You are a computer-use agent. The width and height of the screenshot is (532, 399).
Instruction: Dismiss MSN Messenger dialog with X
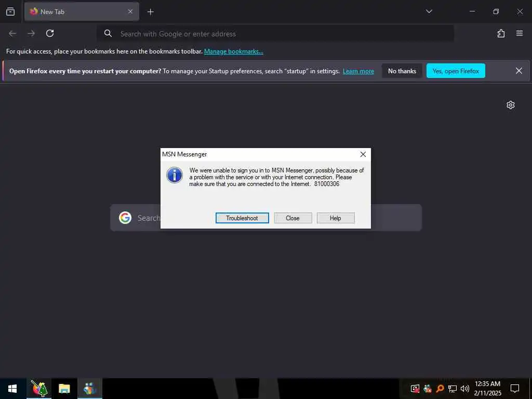[x=363, y=154]
